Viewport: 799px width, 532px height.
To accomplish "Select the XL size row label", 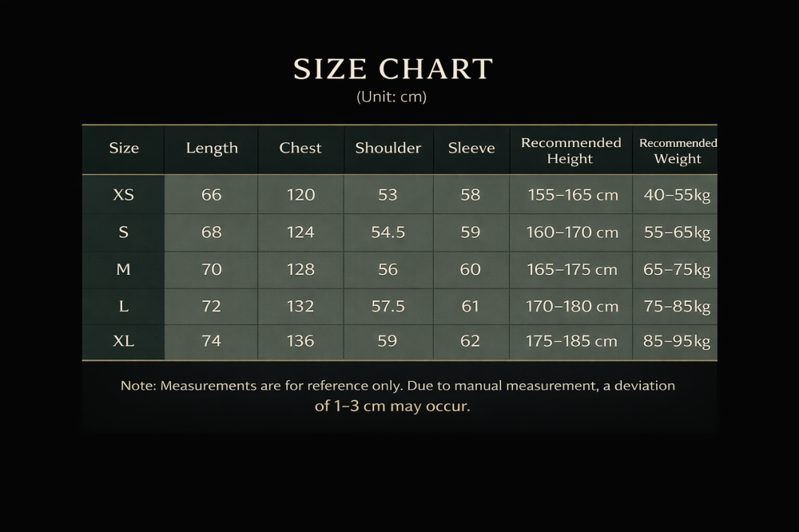I will [x=124, y=341].
